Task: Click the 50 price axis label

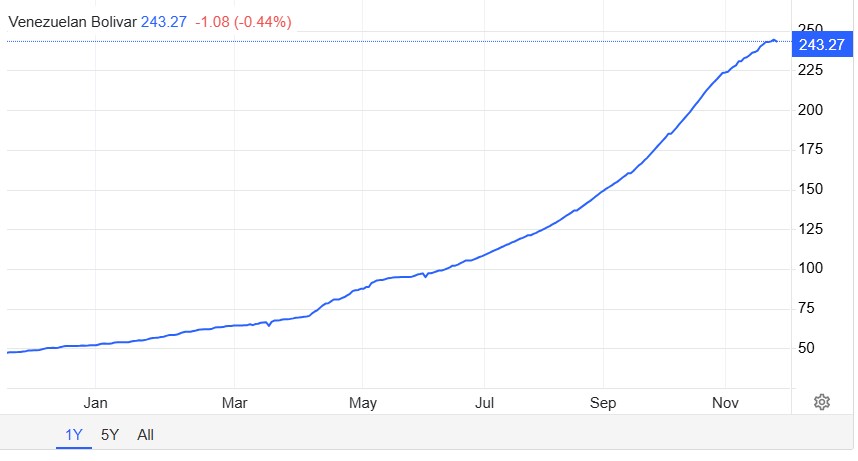Action: [x=806, y=349]
